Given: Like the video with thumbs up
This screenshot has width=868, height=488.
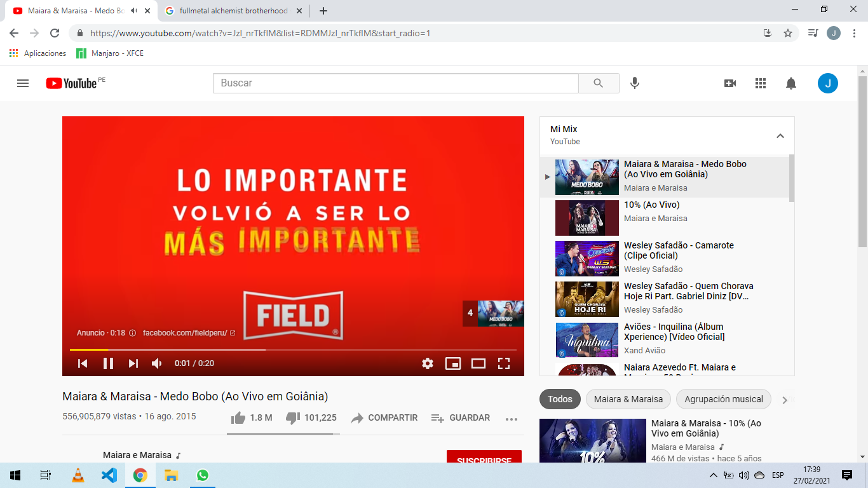Looking at the screenshot, I should (252, 417).
